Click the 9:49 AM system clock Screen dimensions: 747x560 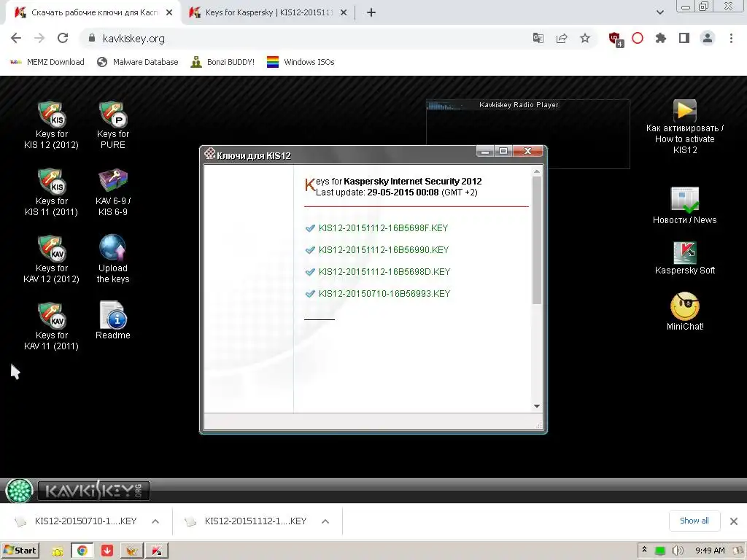[710, 551]
